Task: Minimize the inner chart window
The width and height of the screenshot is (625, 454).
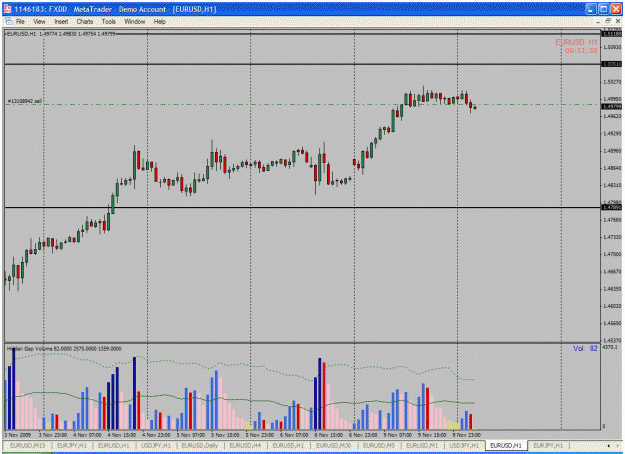Action: tap(598, 21)
